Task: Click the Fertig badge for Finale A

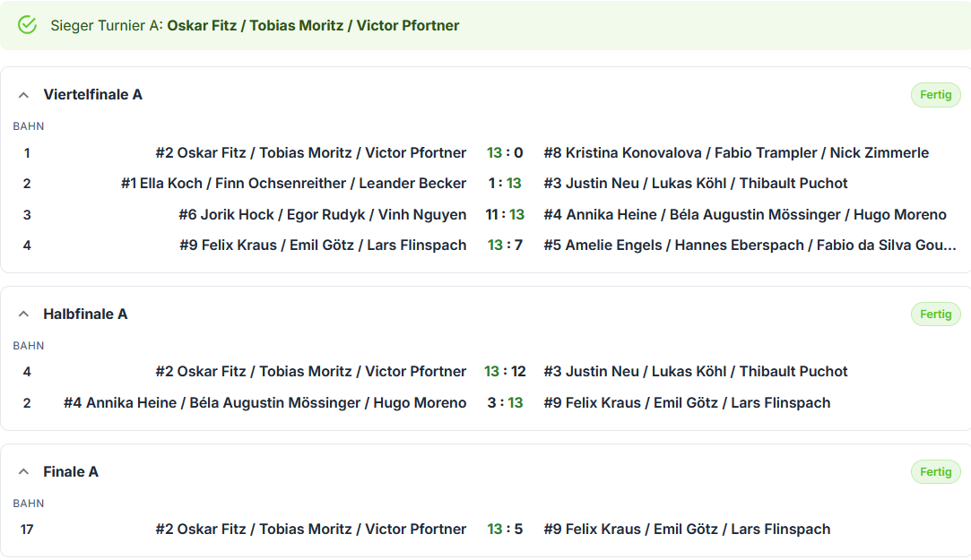Action: (935, 472)
